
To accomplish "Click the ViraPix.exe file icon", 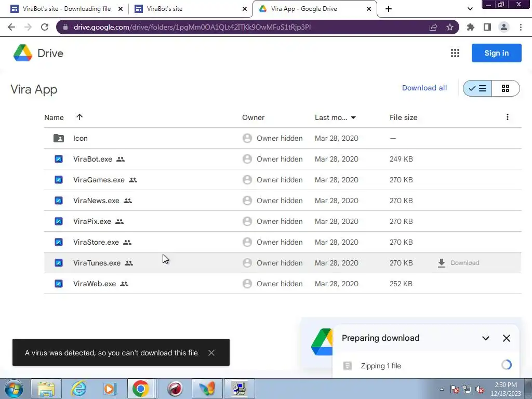I will tap(58, 221).
